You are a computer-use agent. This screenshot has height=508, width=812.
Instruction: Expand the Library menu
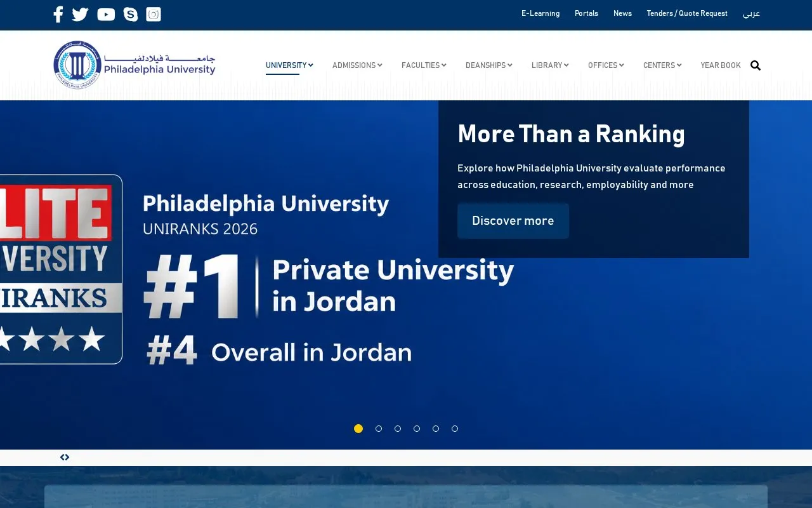[550, 65]
